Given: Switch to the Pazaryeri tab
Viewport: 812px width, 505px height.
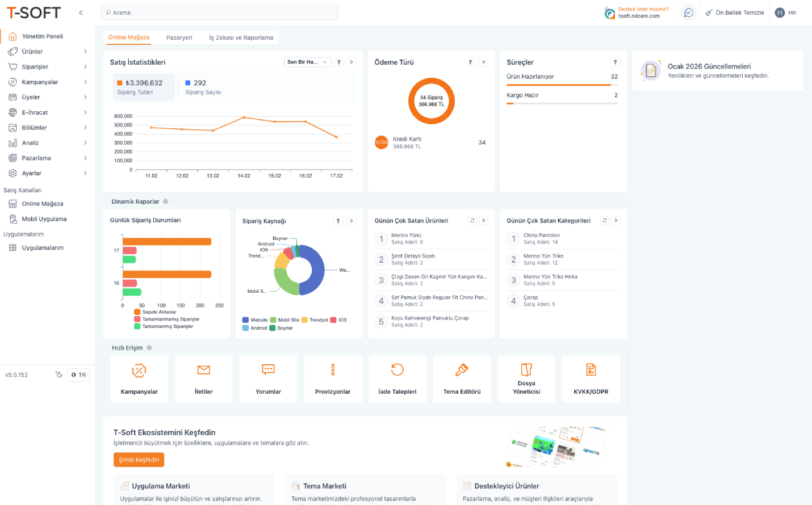Looking at the screenshot, I should [x=179, y=38].
